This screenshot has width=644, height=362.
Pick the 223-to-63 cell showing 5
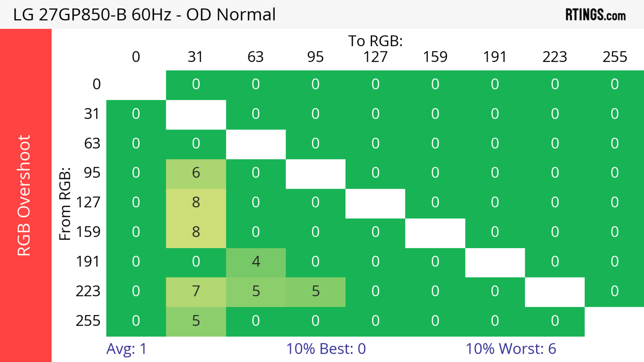[x=256, y=291]
